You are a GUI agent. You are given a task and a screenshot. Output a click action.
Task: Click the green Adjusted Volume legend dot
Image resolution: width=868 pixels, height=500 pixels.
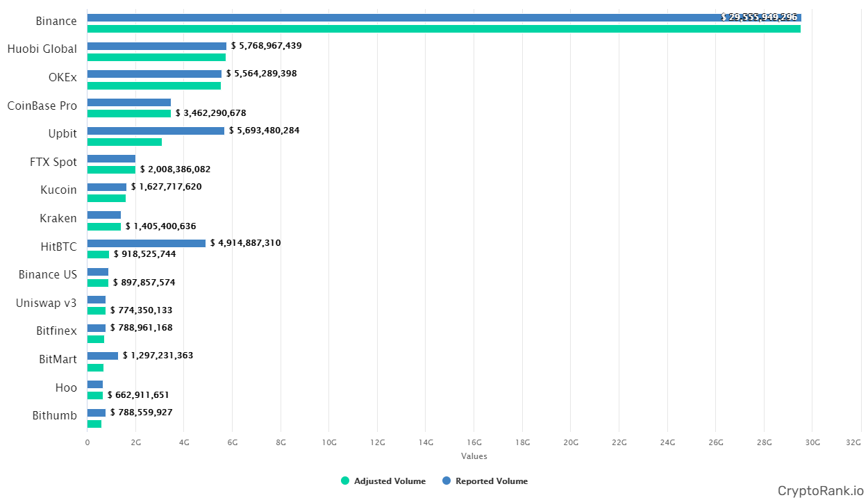(345, 481)
